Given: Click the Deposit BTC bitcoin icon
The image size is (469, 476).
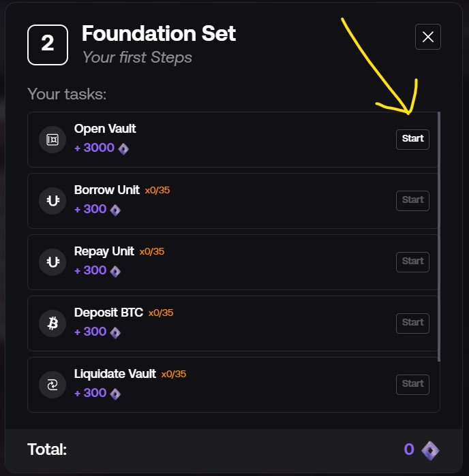Looking at the screenshot, I should pos(52,323).
